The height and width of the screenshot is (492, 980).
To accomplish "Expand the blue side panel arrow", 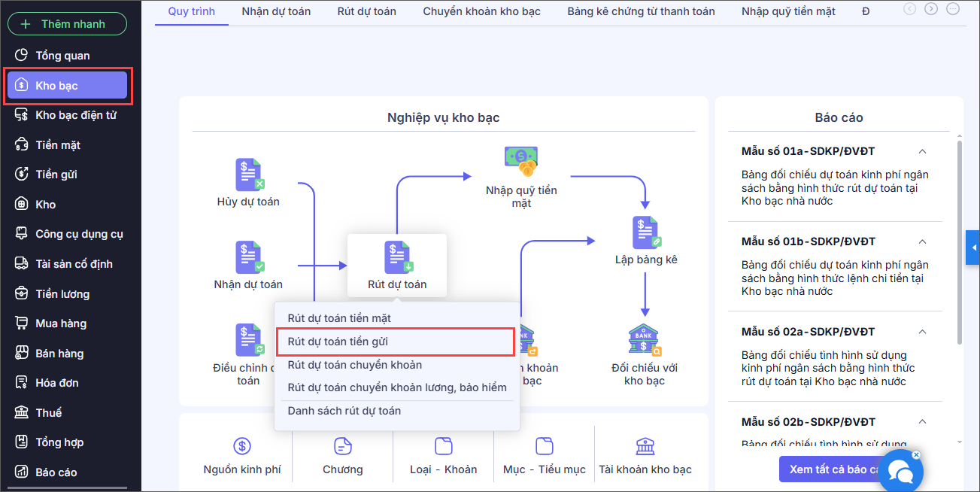I will coord(972,248).
